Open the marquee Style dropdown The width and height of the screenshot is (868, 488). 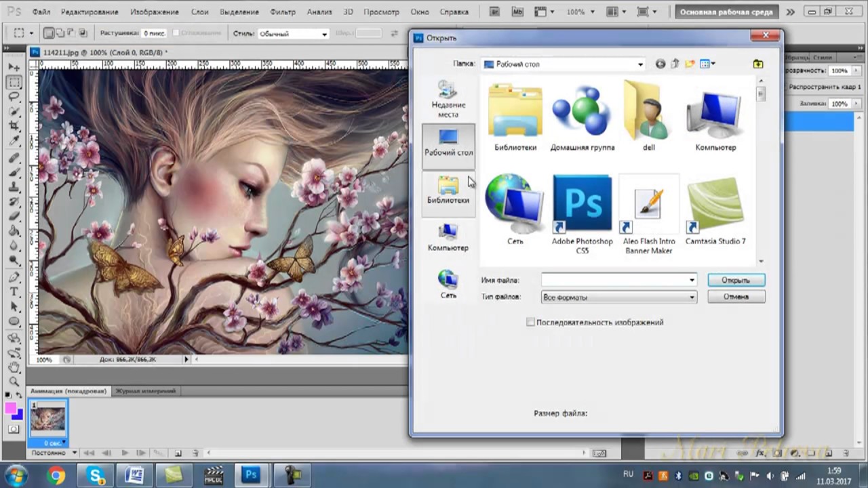(x=293, y=34)
